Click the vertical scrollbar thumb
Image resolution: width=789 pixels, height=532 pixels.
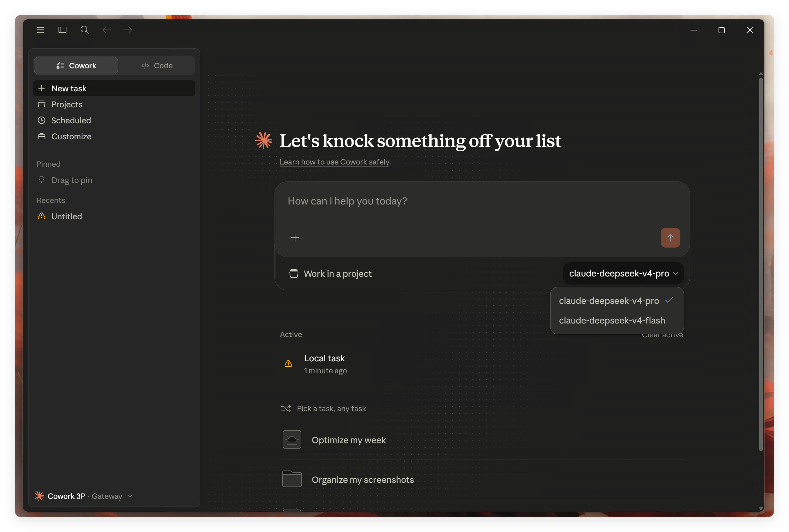(761, 265)
